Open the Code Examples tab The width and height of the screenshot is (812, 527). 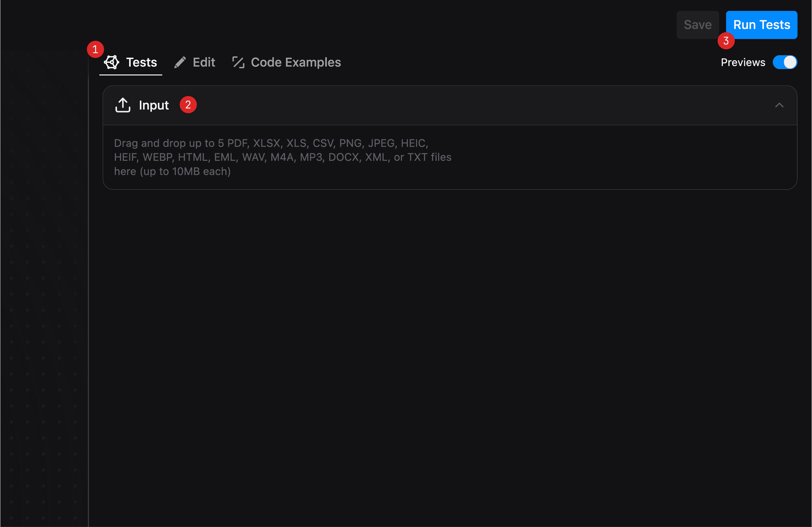[295, 62]
